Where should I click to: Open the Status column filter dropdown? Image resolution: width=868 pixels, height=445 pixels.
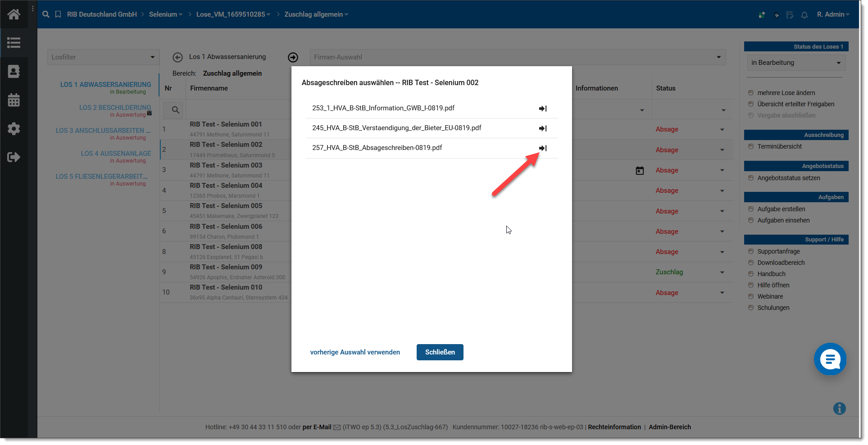click(723, 110)
